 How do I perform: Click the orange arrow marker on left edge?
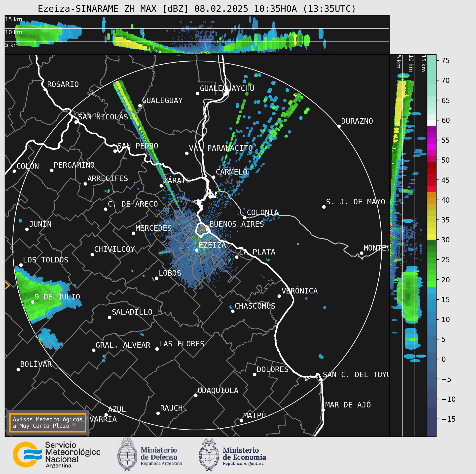point(7,285)
